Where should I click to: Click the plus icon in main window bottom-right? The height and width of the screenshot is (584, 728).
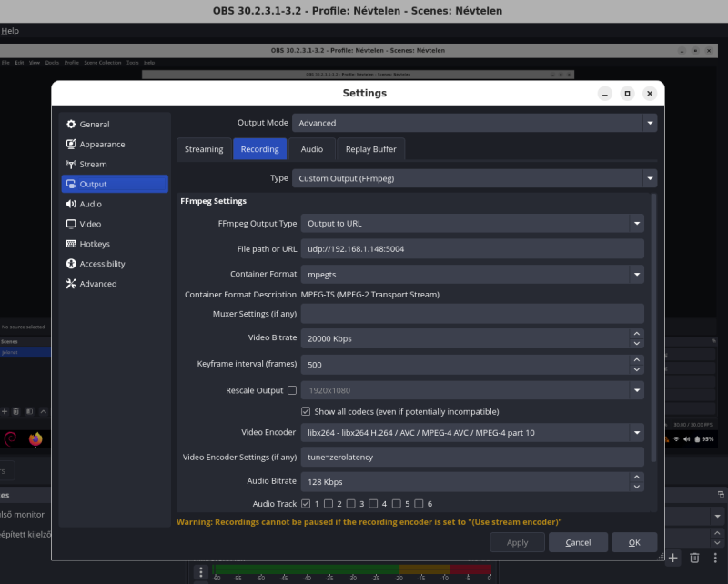[x=673, y=558]
